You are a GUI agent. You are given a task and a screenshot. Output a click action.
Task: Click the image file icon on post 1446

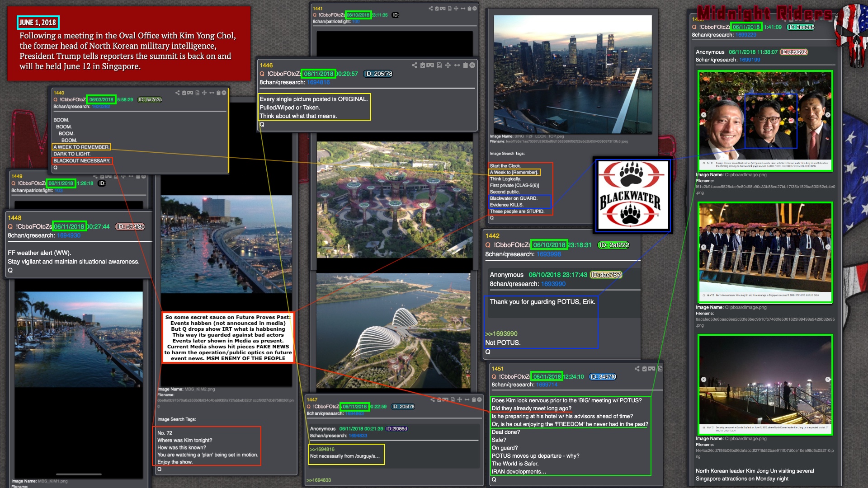click(x=439, y=66)
